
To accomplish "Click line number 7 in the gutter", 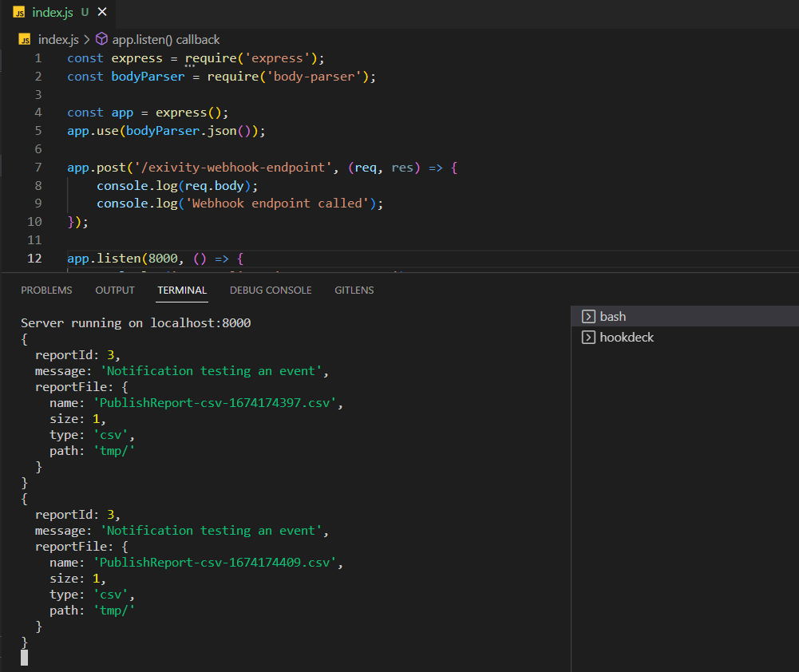I will pos(38,167).
